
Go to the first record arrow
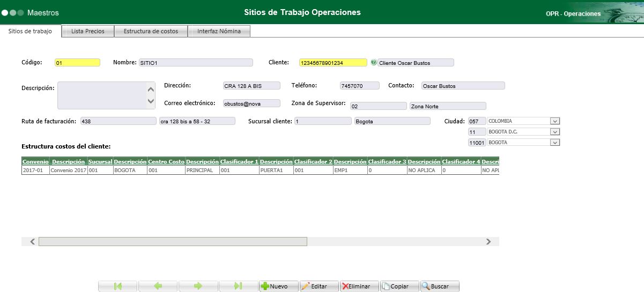[x=118, y=286]
